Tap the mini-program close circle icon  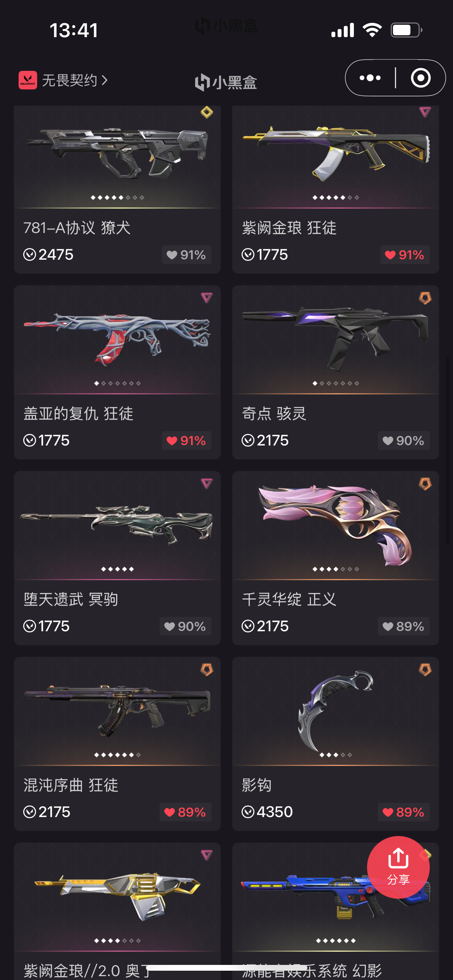pyautogui.click(x=420, y=78)
